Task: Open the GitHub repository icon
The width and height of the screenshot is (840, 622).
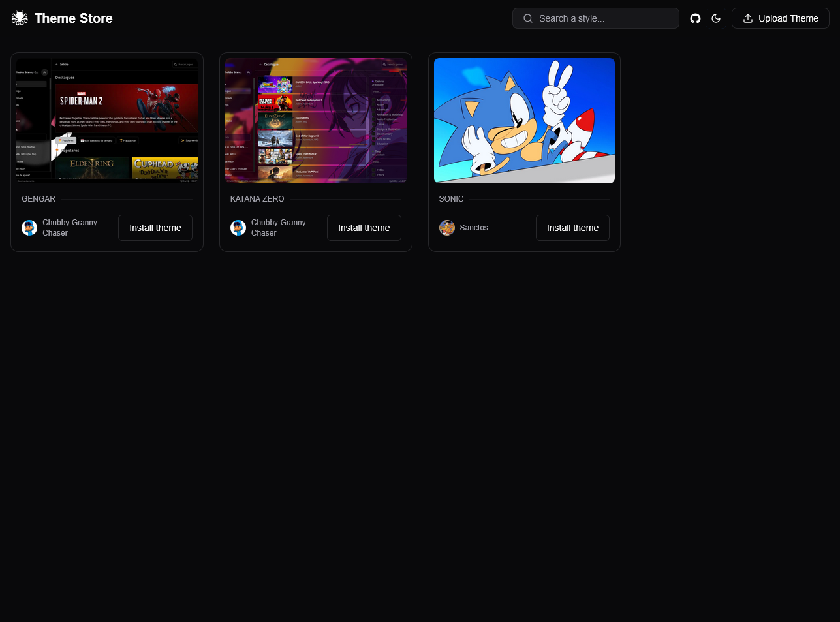Action: (695, 18)
